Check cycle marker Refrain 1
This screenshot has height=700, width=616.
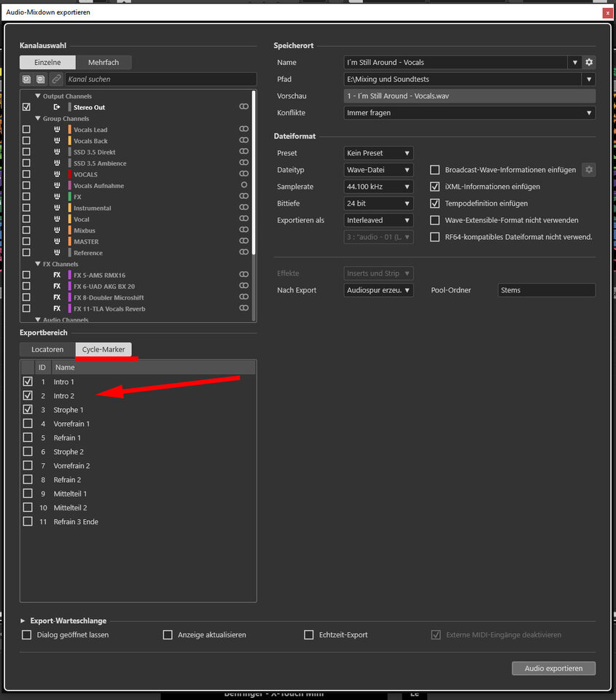(x=28, y=437)
